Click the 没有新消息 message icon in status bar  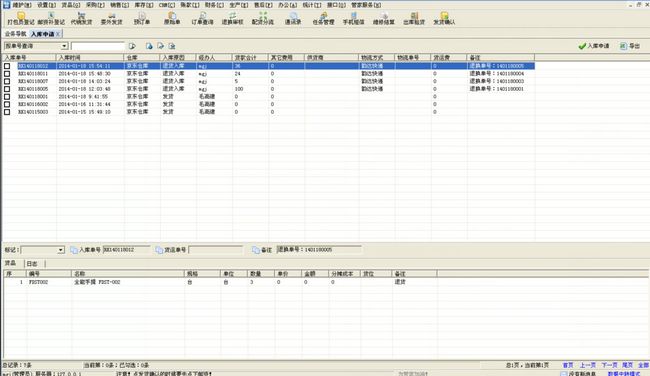(x=563, y=374)
